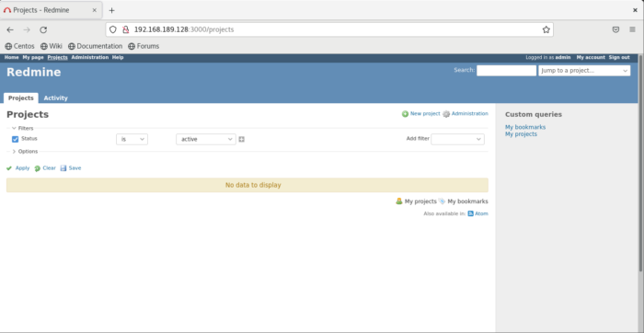This screenshot has height=333, width=644.
Task: Open the Jump to a project dropdown
Action: coord(584,71)
